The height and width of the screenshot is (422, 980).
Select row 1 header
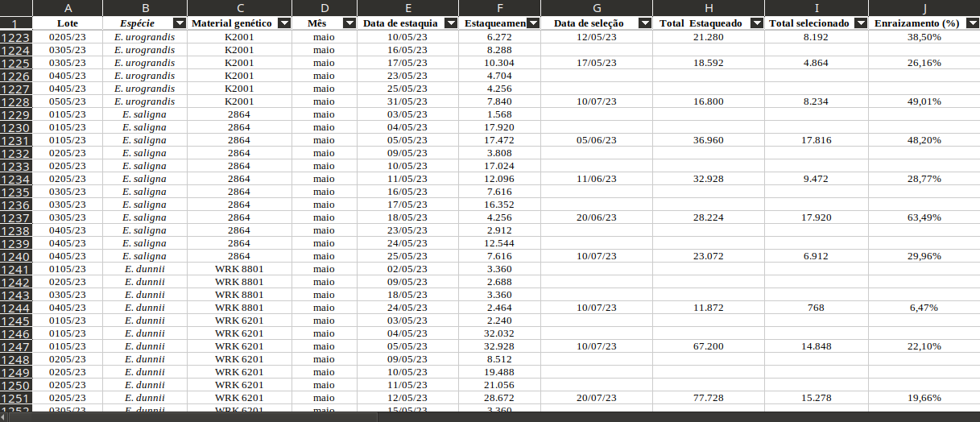(16, 23)
